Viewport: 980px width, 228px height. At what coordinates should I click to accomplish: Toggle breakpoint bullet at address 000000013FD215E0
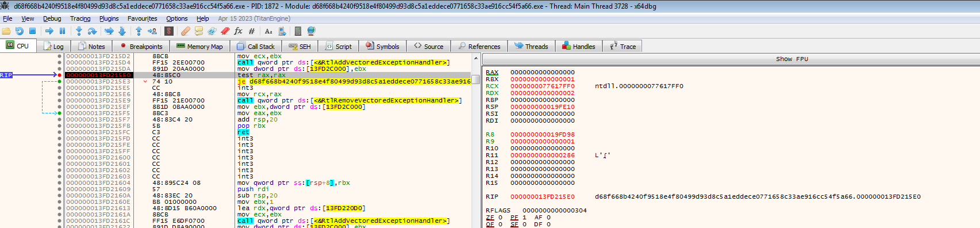point(59,75)
